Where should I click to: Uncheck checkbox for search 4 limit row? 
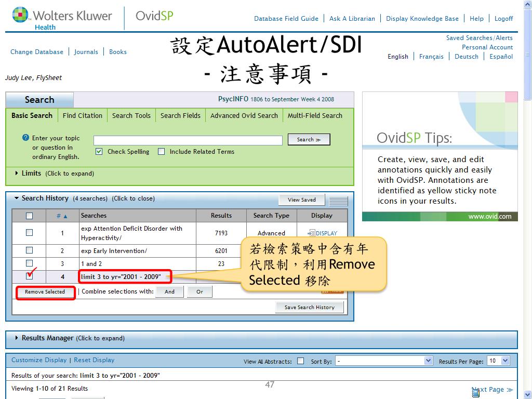coord(30,276)
